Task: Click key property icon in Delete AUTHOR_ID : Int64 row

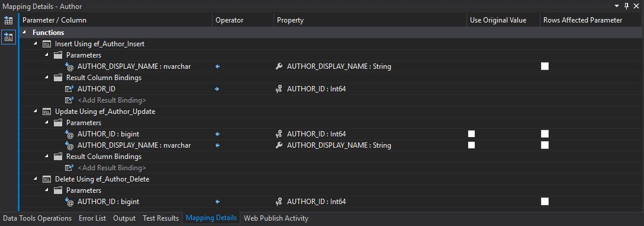Action: coord(279,202)
